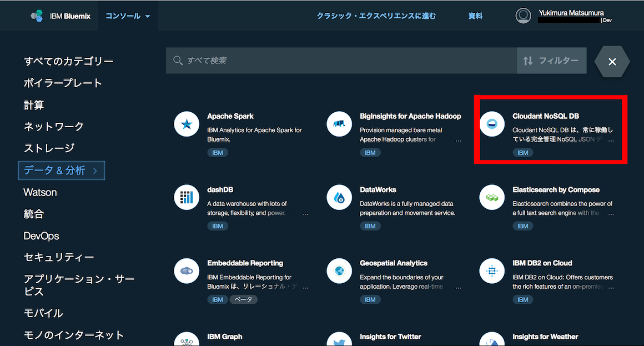This screenshot has height=346, width=644.
Task: Click the Insights for Twitter bird icon
Action: pyautogui.click(x=339, y=339)
